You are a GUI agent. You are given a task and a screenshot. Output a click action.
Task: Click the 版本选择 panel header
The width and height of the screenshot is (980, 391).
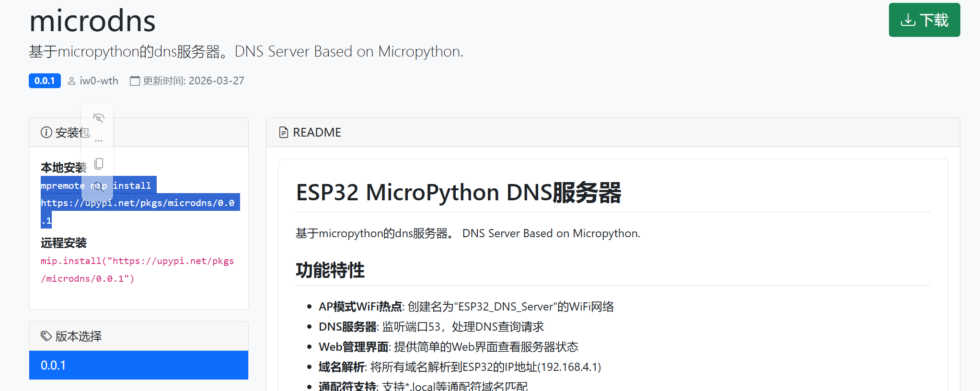[79, 336]
